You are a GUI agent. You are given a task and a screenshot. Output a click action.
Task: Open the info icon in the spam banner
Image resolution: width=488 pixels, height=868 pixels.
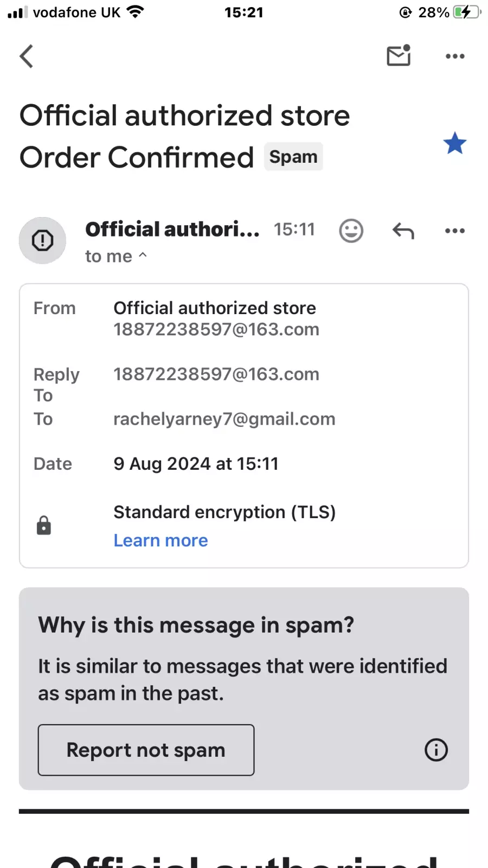(x=436, y=750)
